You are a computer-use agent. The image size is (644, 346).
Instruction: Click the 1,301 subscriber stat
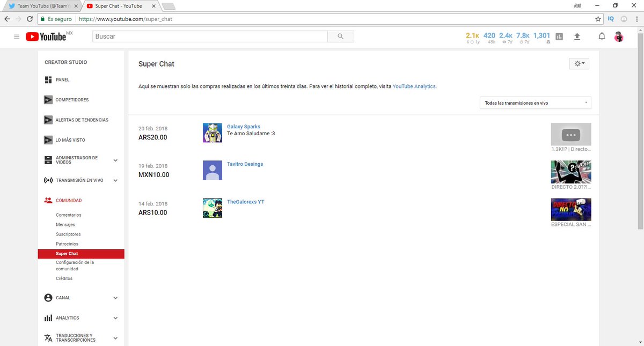click(x=541, y=38)
